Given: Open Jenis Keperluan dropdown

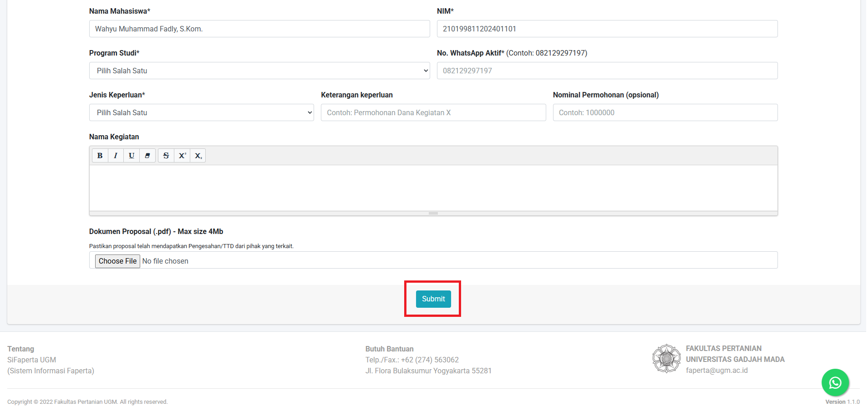Looking at the screenshot, I should click(x=202, y=112).
